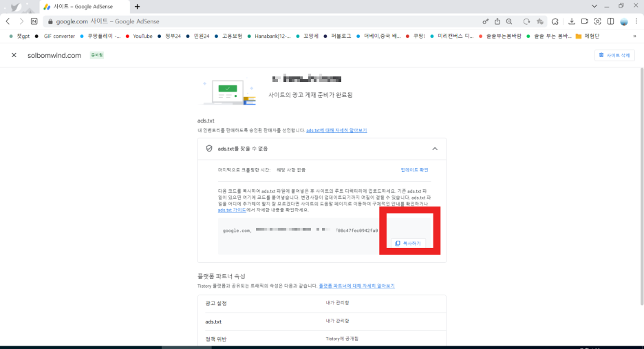The height and width of the screenshot is (349, 644).
Task: Open the 솔솔부는봄바람 bookmark with the red dot
Action: 500,36
